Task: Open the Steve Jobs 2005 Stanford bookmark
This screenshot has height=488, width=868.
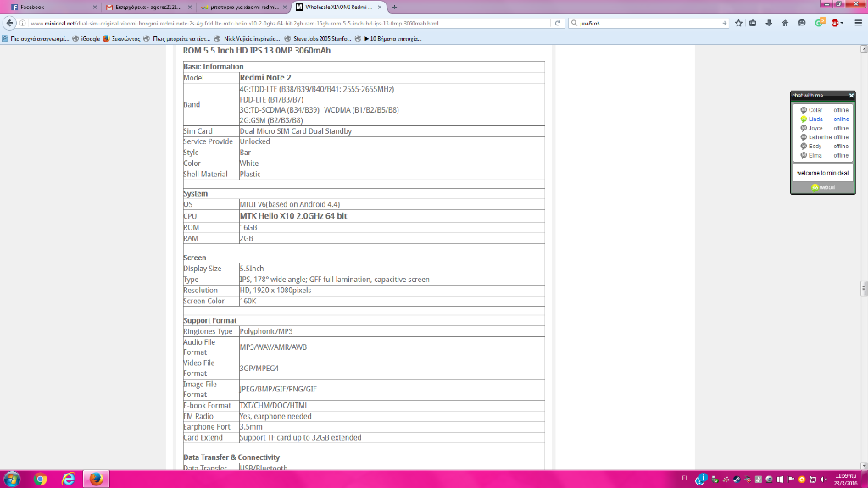Action: point(317,39)
